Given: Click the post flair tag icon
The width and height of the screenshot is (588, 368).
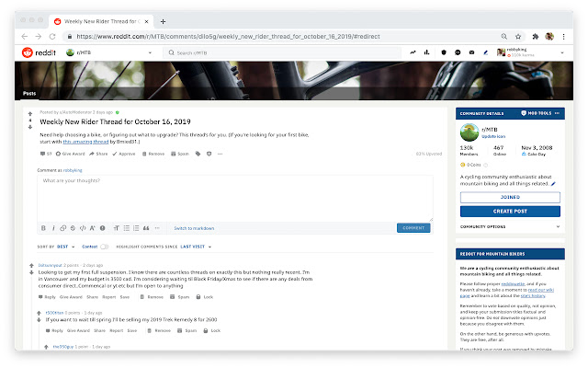Looking at the screenshot, I should (198, 154).
